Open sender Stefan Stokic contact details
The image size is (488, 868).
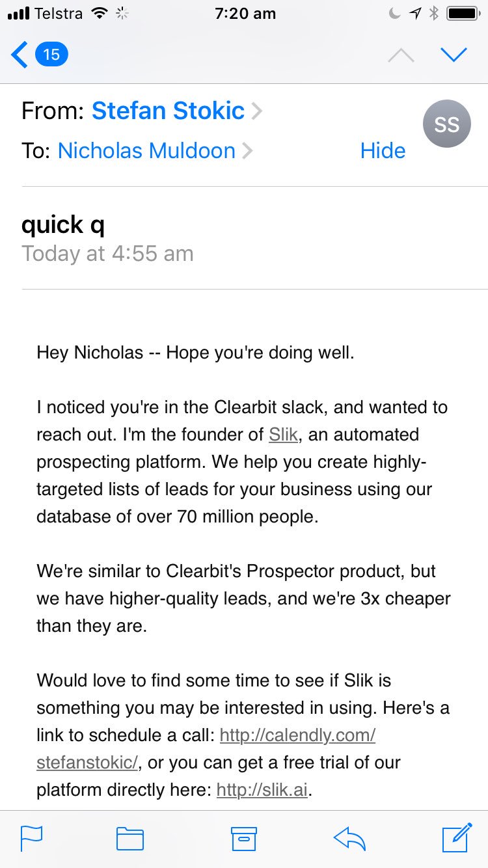point(167,111)
